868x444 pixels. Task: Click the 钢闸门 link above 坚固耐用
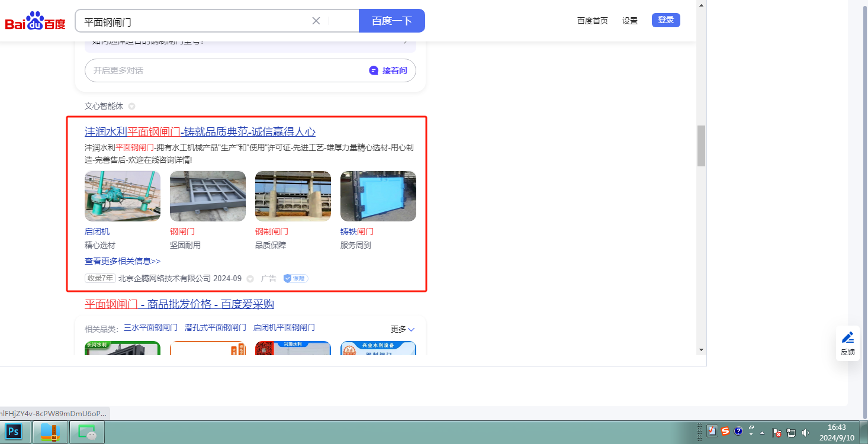(182, 231)
